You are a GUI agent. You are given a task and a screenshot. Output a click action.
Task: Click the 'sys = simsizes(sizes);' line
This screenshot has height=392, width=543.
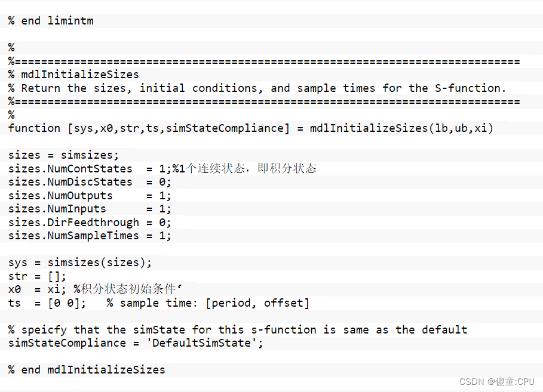[x=80, y=263]
